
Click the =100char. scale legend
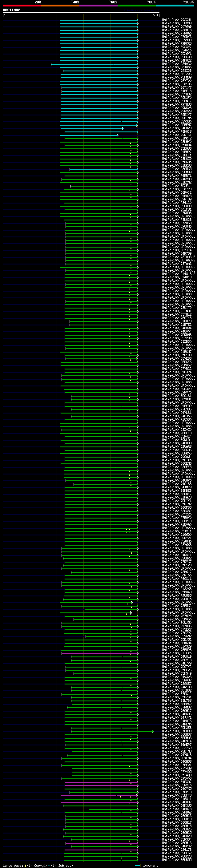click(147, 866)
